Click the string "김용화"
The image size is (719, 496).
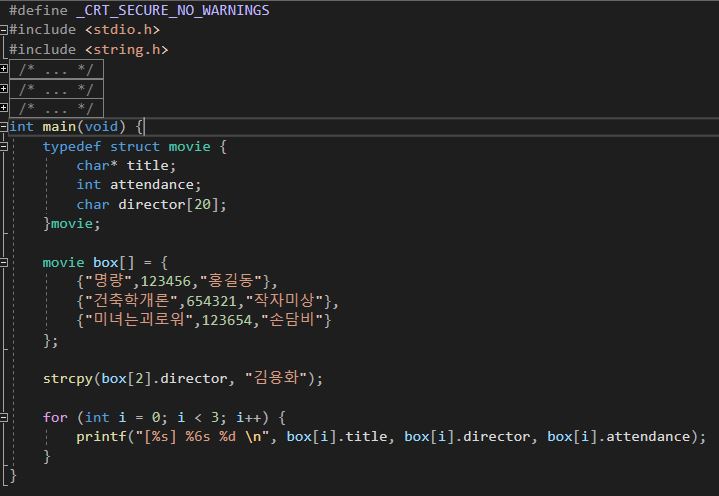click(276, 378)
